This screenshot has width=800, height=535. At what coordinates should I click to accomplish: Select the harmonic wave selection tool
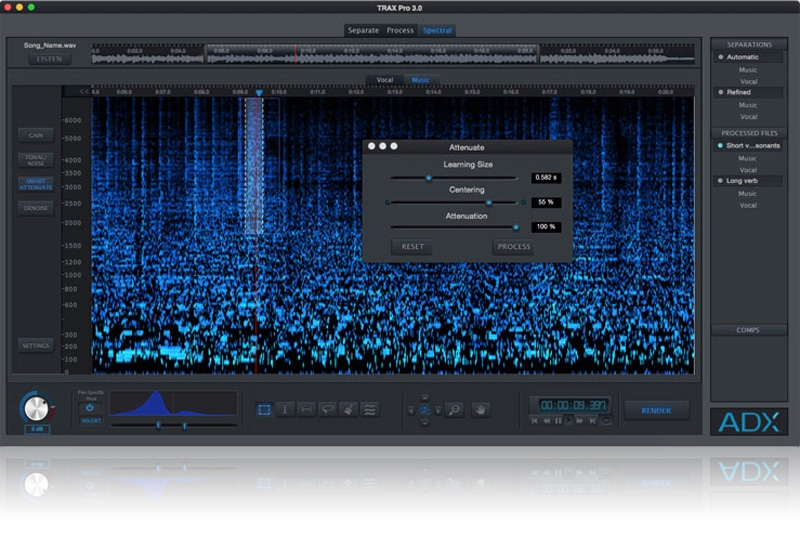click(x=370, y=409)
